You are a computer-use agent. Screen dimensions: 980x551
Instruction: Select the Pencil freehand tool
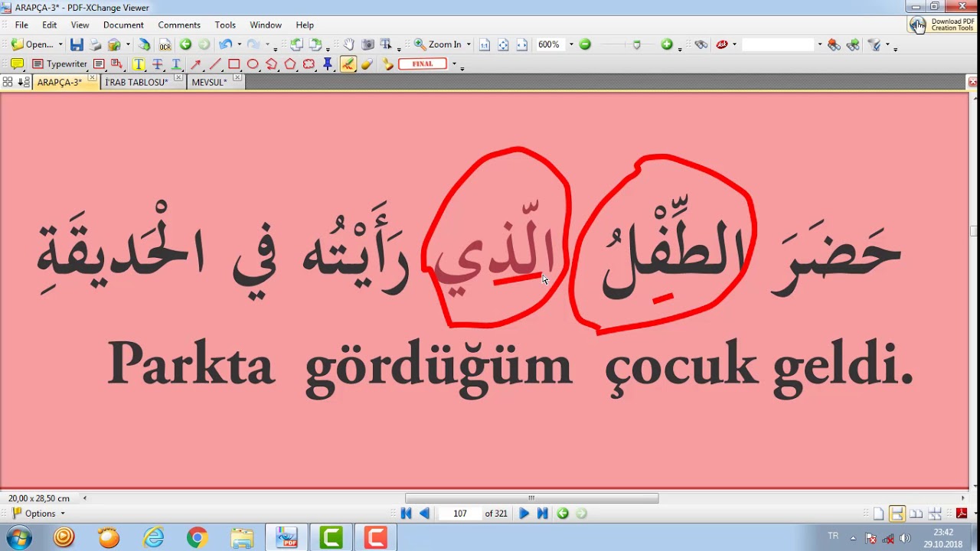point(348,64)
